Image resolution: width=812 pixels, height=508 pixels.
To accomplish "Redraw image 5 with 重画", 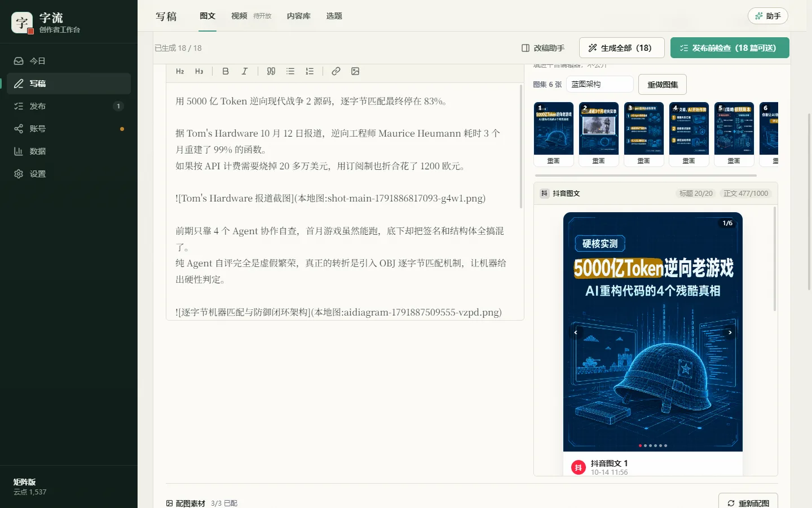I will tap(734, 161).
